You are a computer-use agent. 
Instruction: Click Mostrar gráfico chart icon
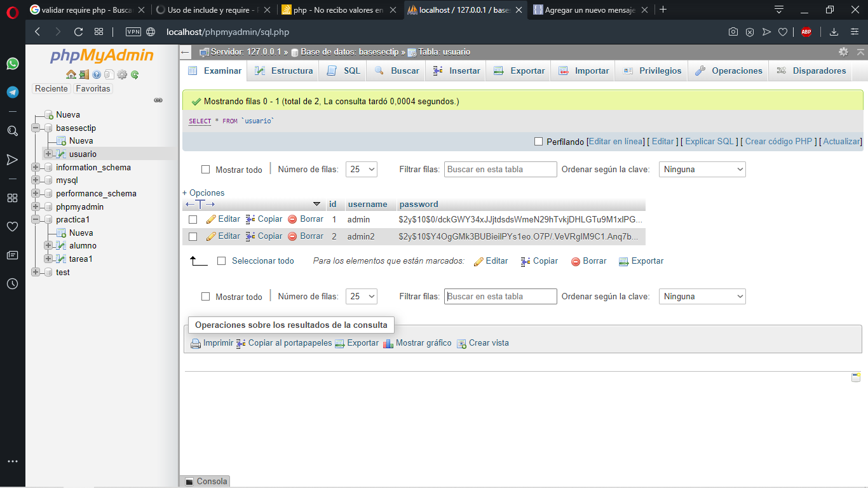(x=388, y=344)
